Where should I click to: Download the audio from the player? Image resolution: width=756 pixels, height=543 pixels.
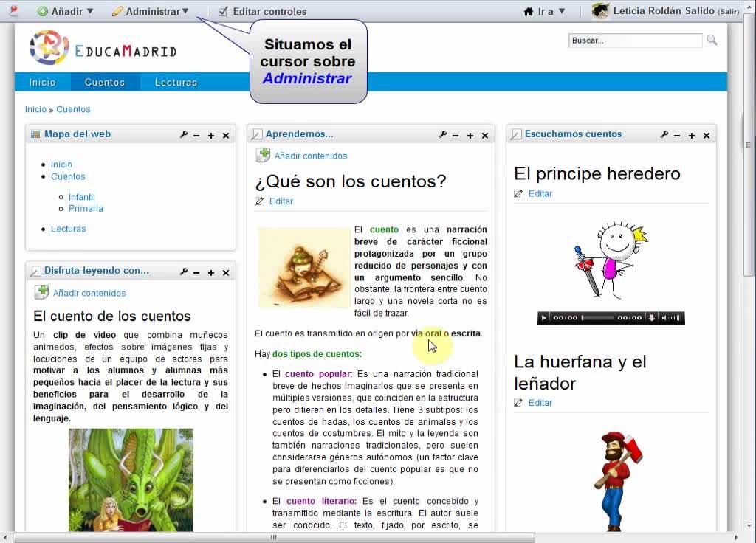652,318
